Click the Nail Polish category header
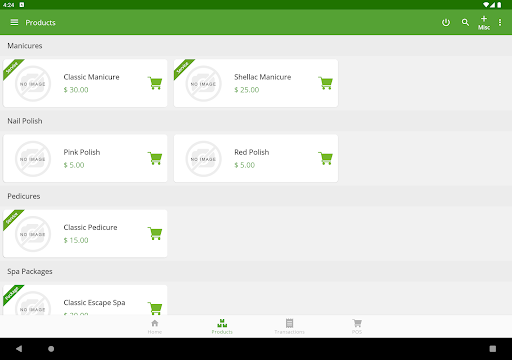The height and width of the screenshot is (360, 512). click(x=25, y=121)
